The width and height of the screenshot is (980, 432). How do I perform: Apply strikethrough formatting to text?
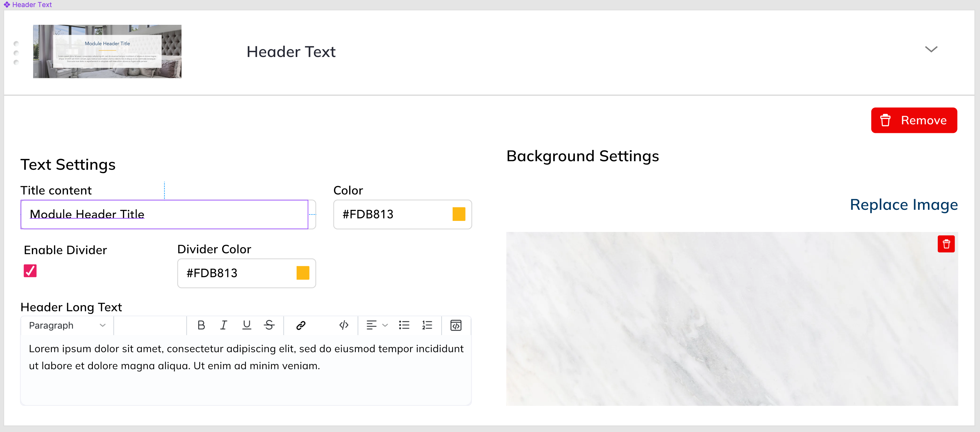click(x=269, y=325)
